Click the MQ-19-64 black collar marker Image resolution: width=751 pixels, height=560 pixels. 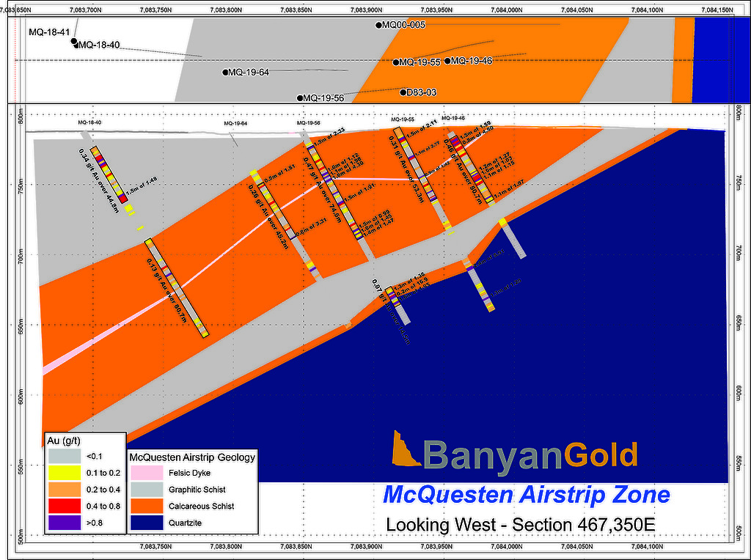(x=226, y=73)
